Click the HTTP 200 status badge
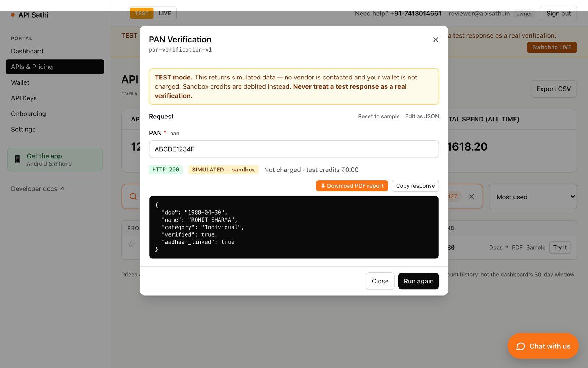 coord(166,170)
